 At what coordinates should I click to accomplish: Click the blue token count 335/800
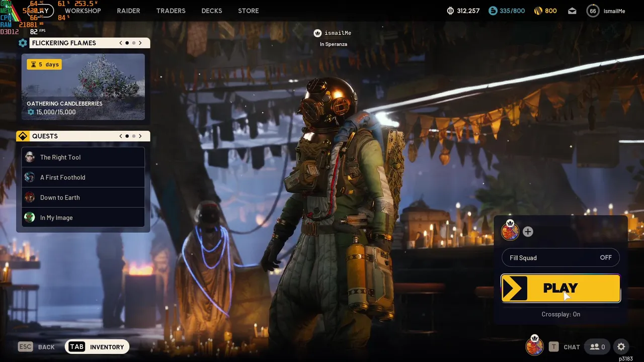[507, 11]
